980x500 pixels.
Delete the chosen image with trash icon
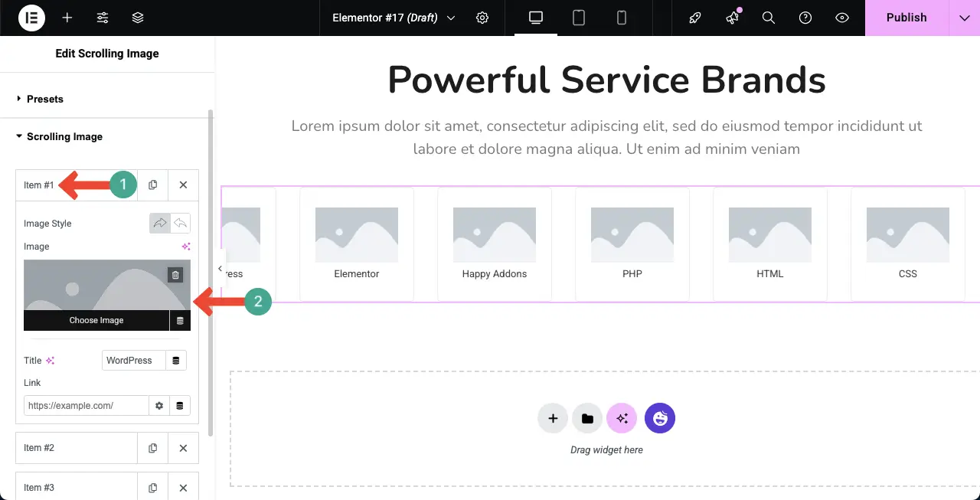click(175, 275)
